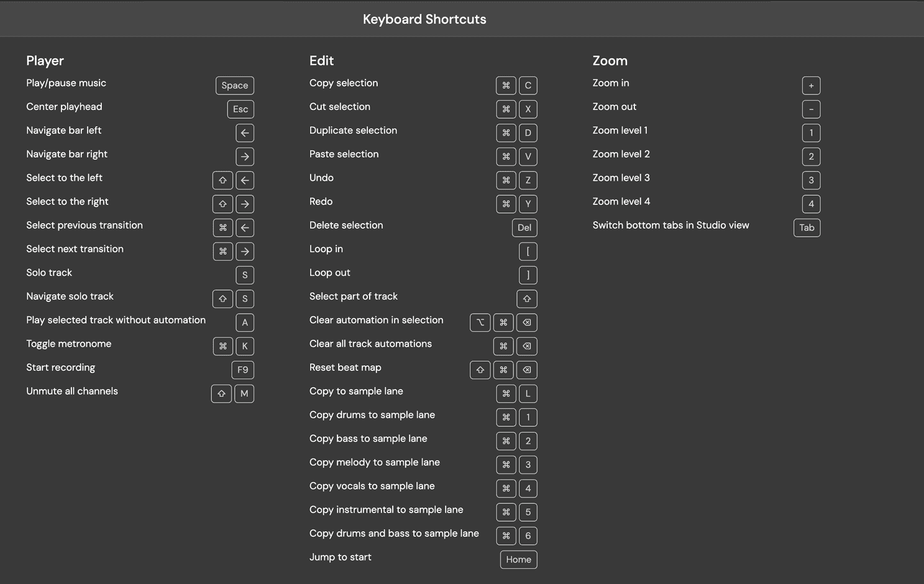
Task: Click the plus key for Zoom in
Action: pyautogui.click(x=811, y=86)
